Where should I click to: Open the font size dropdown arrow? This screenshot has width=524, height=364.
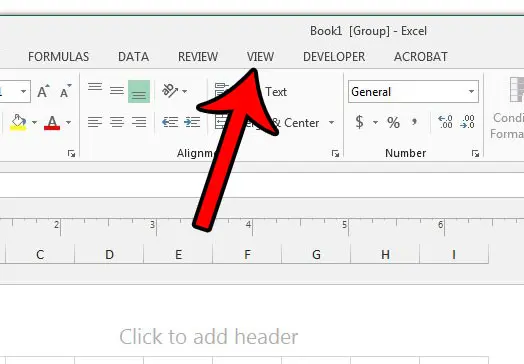point(23,91)
